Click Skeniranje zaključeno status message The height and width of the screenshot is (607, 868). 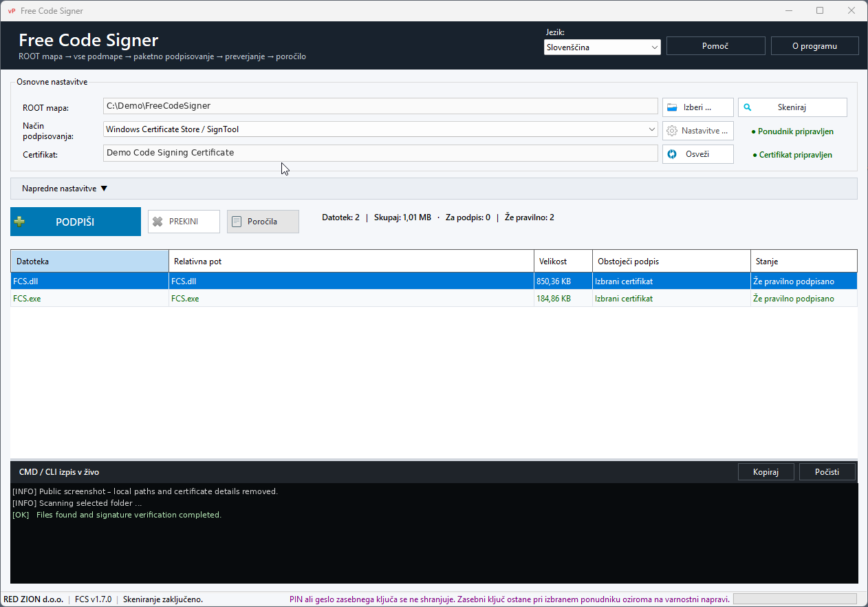163,599
